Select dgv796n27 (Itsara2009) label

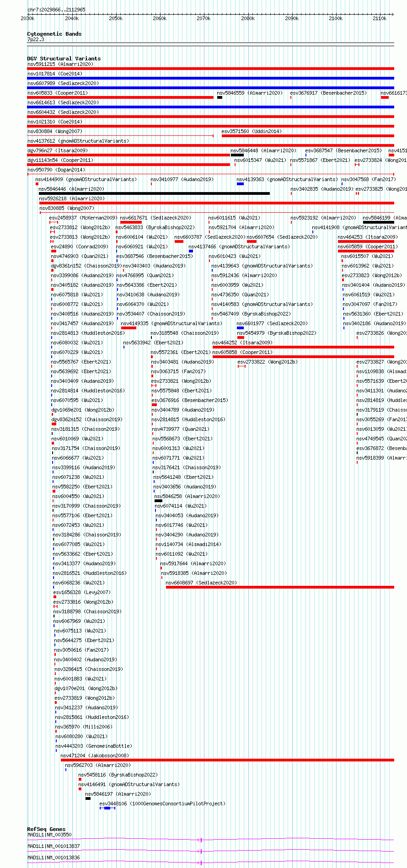[58, 150]
